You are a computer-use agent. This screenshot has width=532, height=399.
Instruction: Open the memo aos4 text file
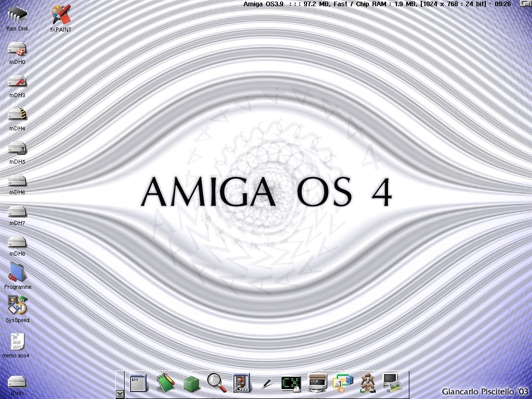pyautogui.click(x=17, y=342)
